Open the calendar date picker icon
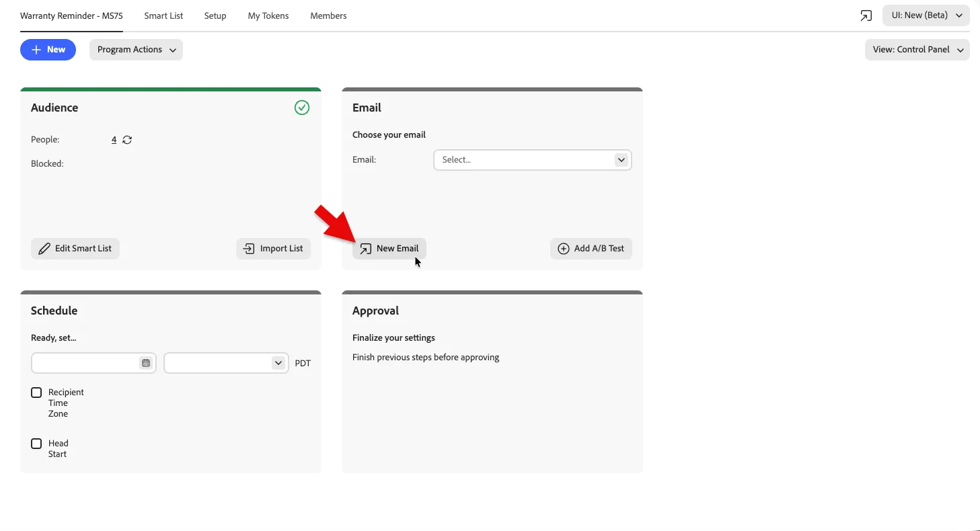Screen dimensions: 980x531 (x=146, y=363)
